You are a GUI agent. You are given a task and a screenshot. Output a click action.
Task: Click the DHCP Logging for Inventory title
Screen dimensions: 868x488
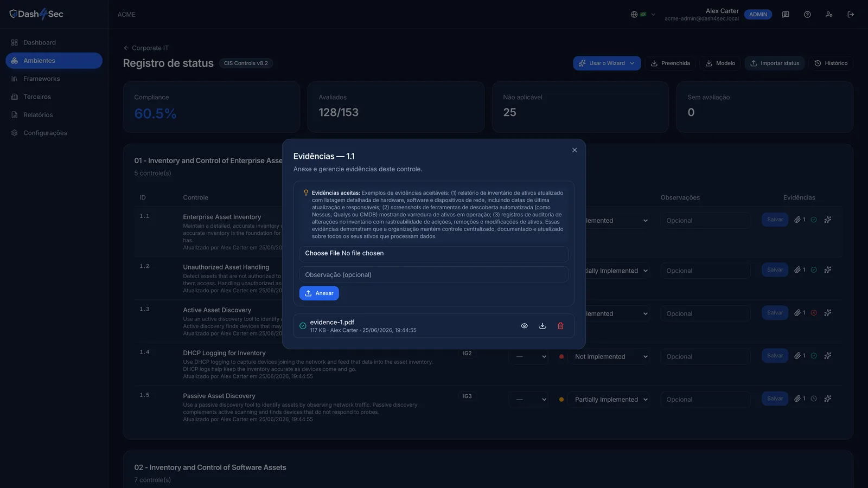pos(225,353)
